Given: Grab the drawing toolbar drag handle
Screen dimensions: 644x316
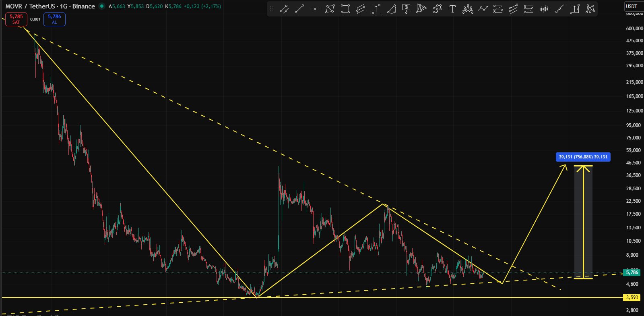Looking at the screenshot, I should point(272,9).
